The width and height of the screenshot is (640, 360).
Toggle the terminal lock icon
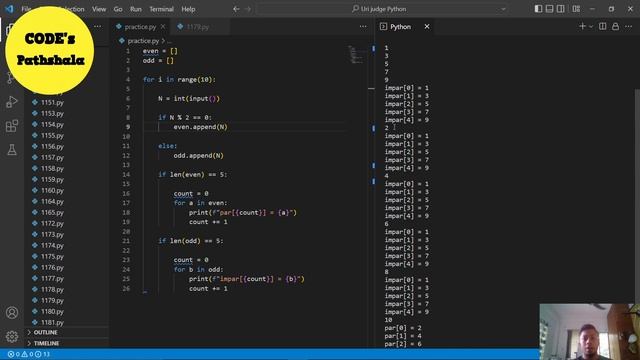tap(615, 27)
